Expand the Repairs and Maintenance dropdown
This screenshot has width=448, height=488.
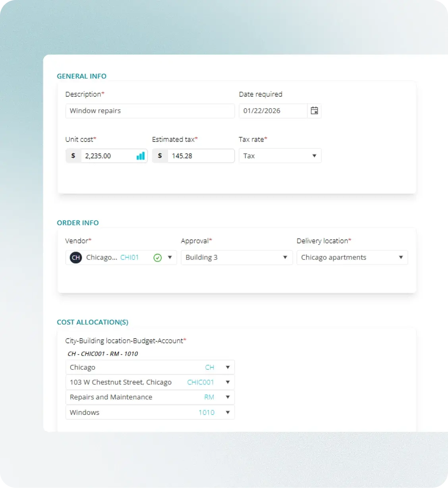pos(228,397)
